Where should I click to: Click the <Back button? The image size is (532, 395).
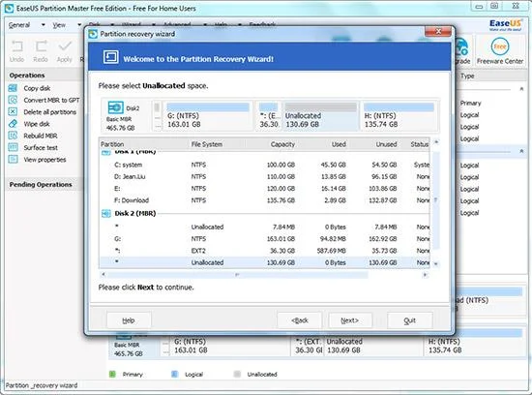pyautogui.click(x=300, y=320)
